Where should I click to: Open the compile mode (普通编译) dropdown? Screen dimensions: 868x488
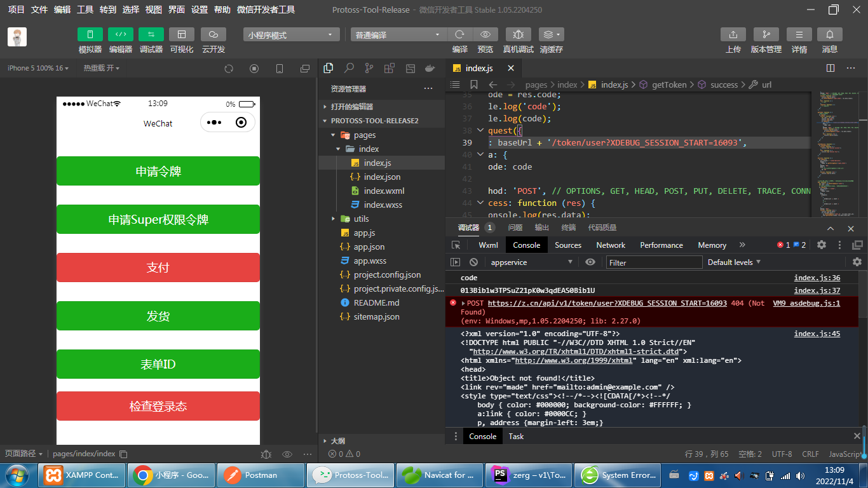point(399,35)
